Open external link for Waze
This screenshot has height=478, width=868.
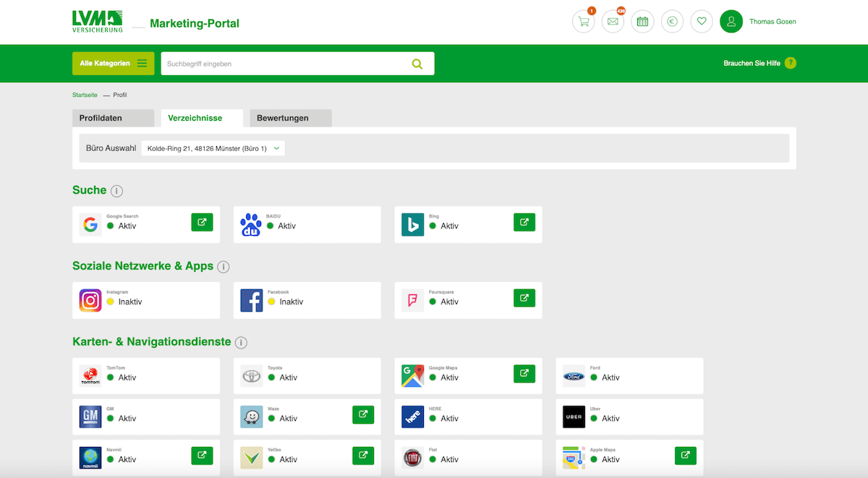[363, 414]
